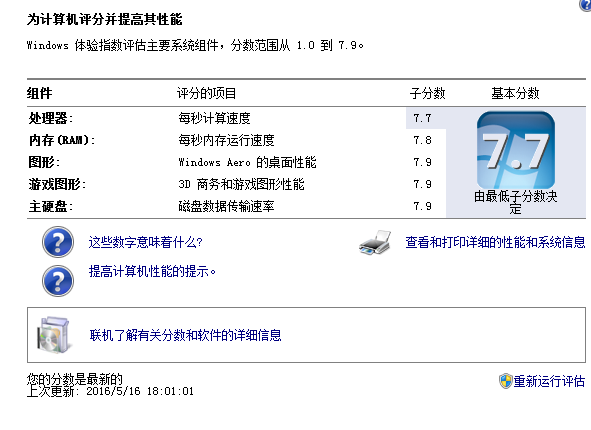Click the question mark icon beside 这些数字意味着什么
This screenshot has width=591, height=430.
(x=58, y=242)
